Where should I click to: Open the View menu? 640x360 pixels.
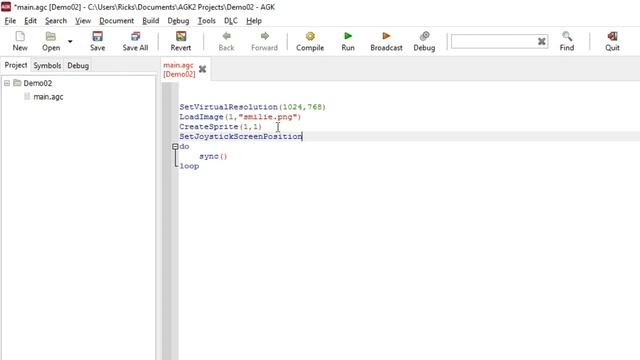83,21
